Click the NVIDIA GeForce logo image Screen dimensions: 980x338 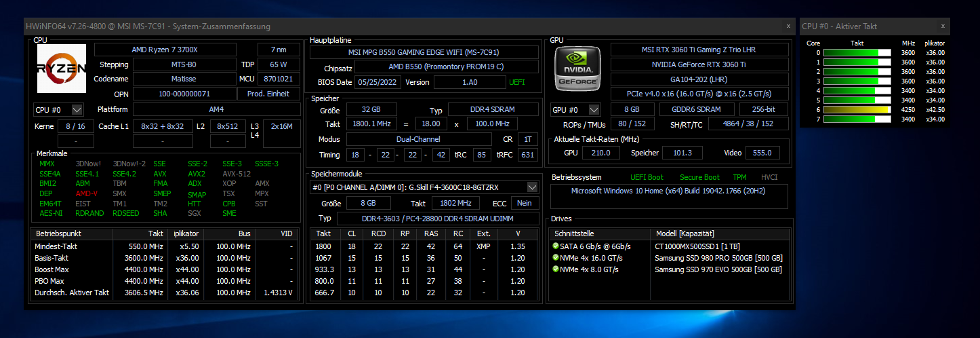[x=577, y=69]
